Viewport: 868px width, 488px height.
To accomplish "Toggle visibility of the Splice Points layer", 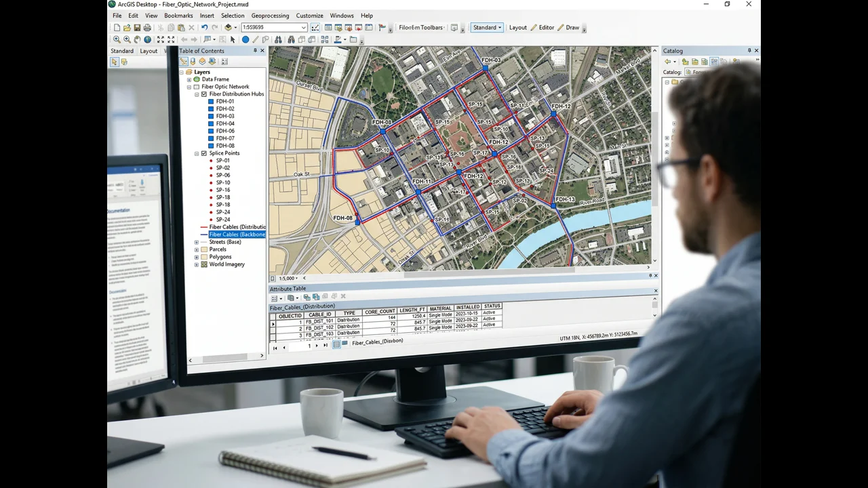I will click(204, 152).
